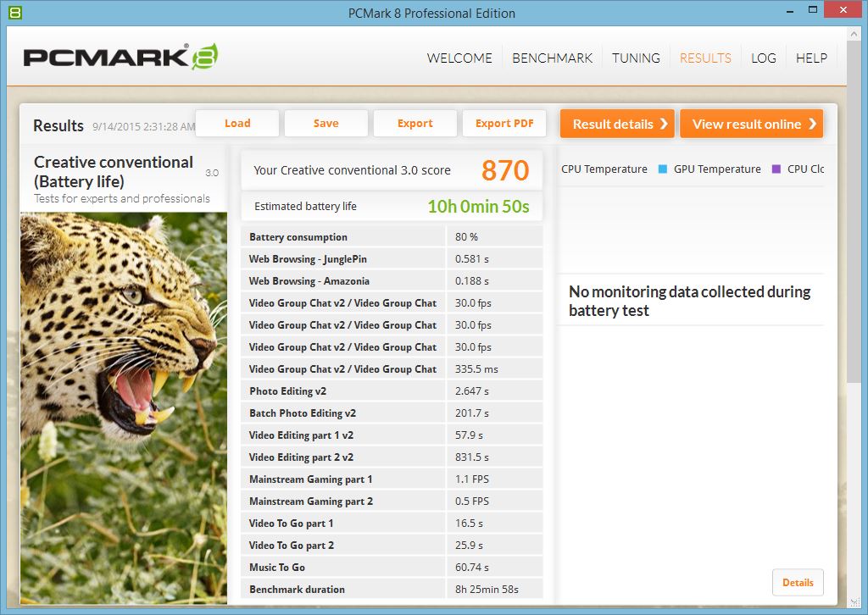Click the PCMark 8 logo
Image resolution: width=868 pixels, height=615 pixels.
click(120, 57)
